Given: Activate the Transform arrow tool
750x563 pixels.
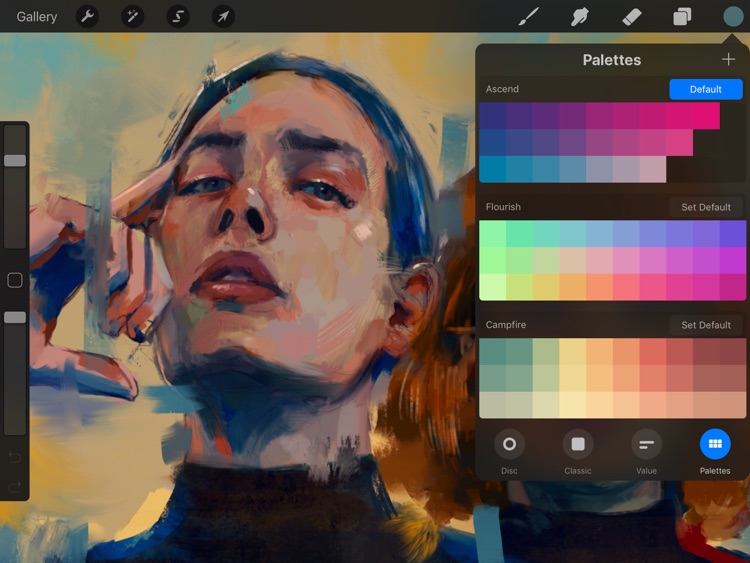Looking at the screenshot, I should [224, 16].
